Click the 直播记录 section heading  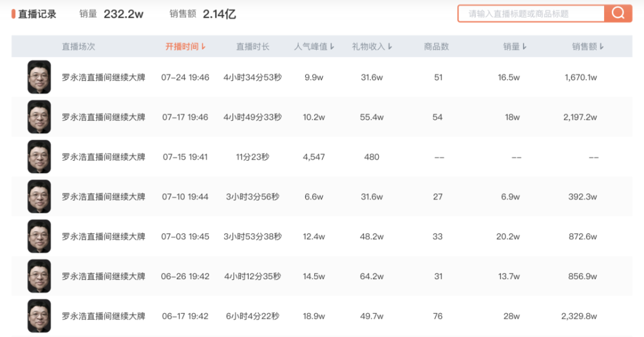coord(37,14)
